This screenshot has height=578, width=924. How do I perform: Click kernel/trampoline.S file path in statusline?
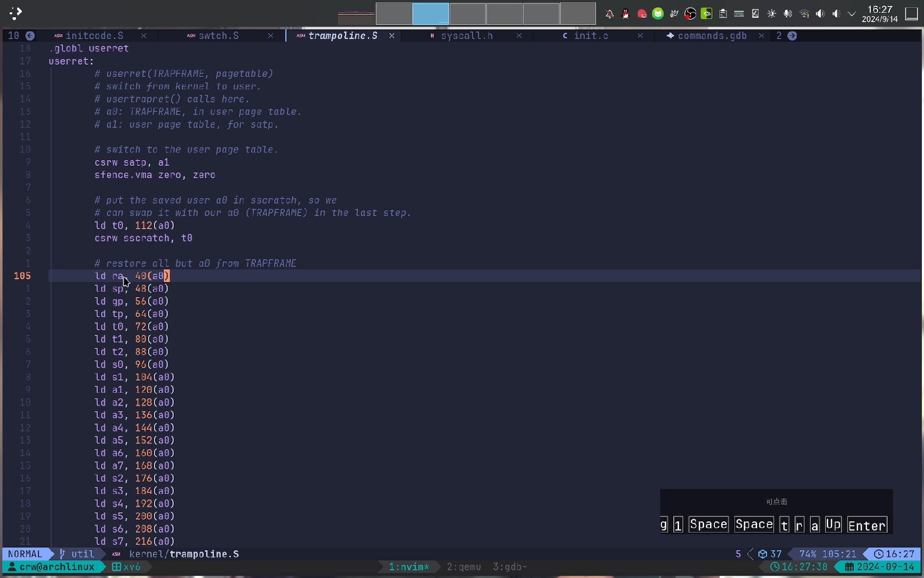pos(184,554)
